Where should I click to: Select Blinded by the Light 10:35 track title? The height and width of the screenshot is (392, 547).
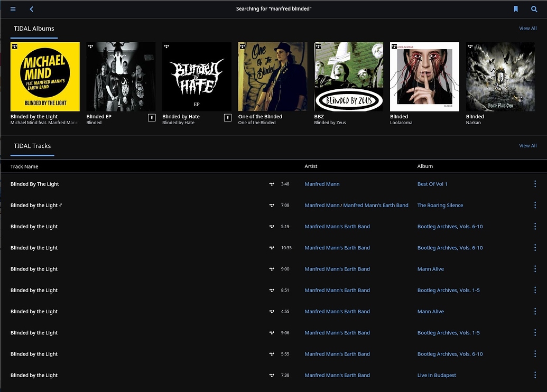click(x=34, y=248)
